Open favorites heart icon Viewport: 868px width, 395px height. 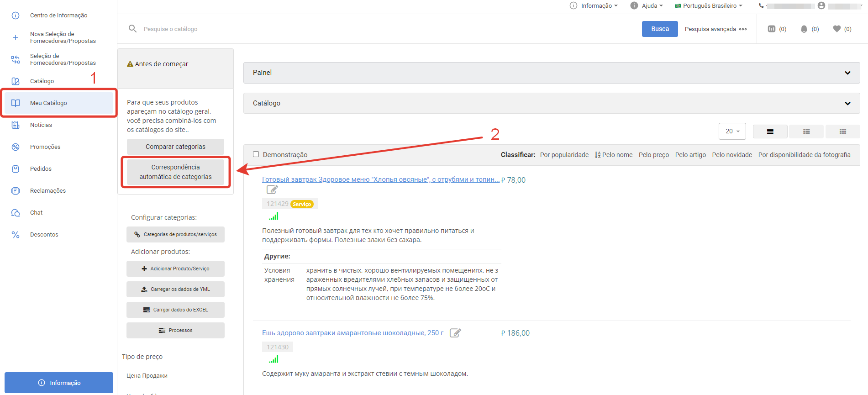tap(836, 29)
